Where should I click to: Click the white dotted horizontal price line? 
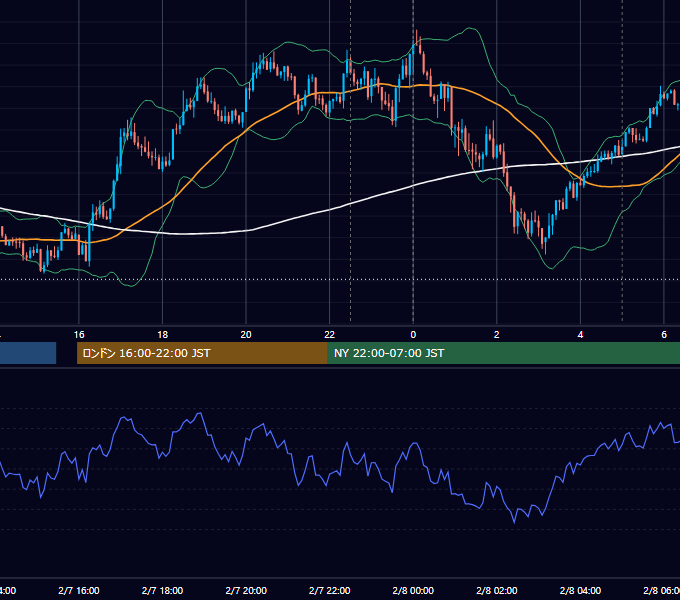(x=340, y=279)
